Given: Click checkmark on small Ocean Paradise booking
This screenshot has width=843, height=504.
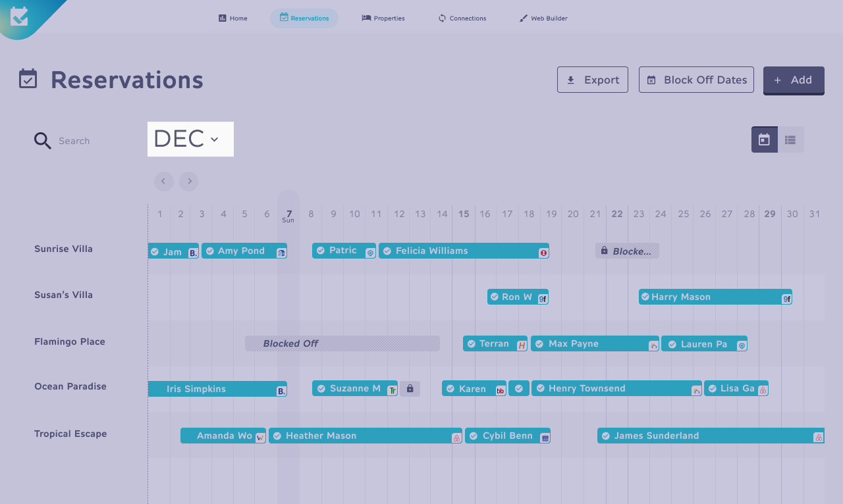Looking at the screenshot, I should [x=518, y=389].
